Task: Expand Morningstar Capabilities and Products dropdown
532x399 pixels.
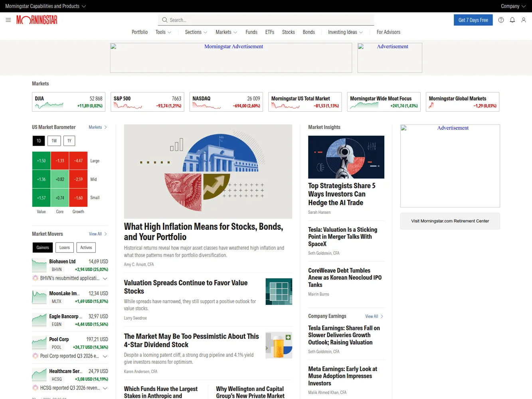Action: (45, 6)
